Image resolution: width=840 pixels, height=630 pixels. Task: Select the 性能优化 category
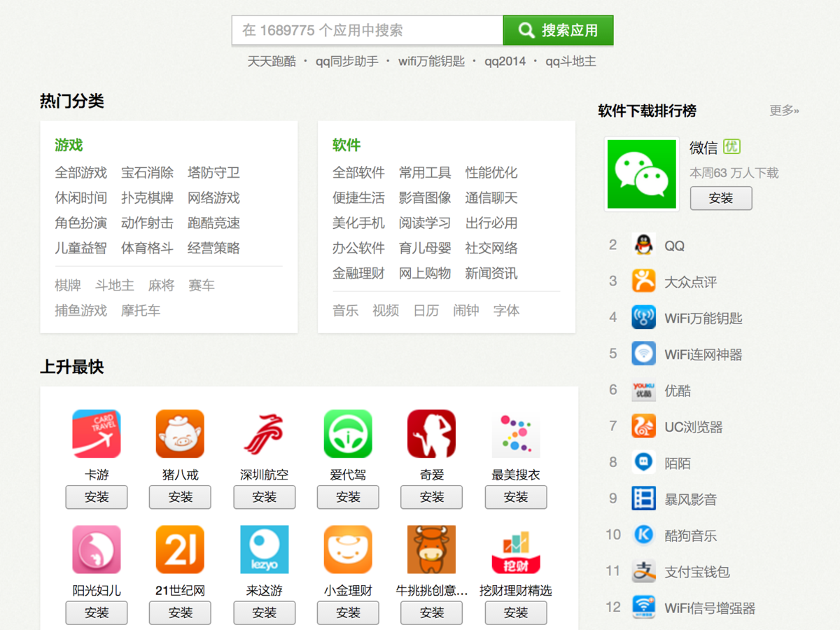point(491,172)
